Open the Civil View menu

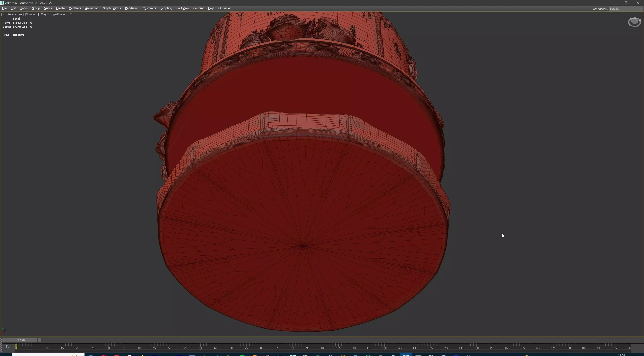coord(182,8)
